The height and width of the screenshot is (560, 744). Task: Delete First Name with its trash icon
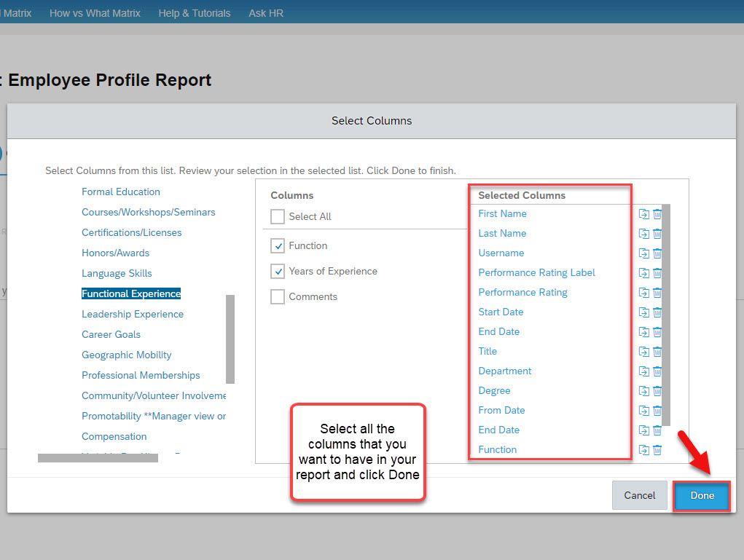click(x=657, y=214)
